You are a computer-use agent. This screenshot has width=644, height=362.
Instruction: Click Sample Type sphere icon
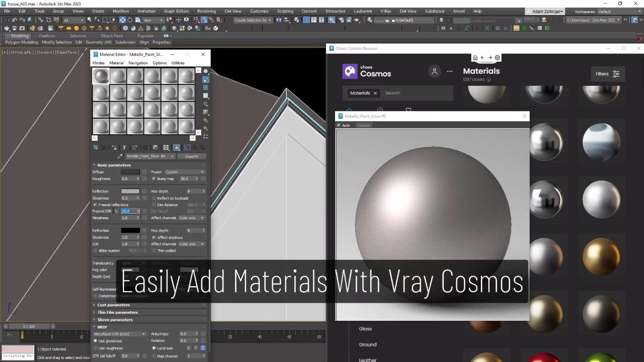[205, 71]
